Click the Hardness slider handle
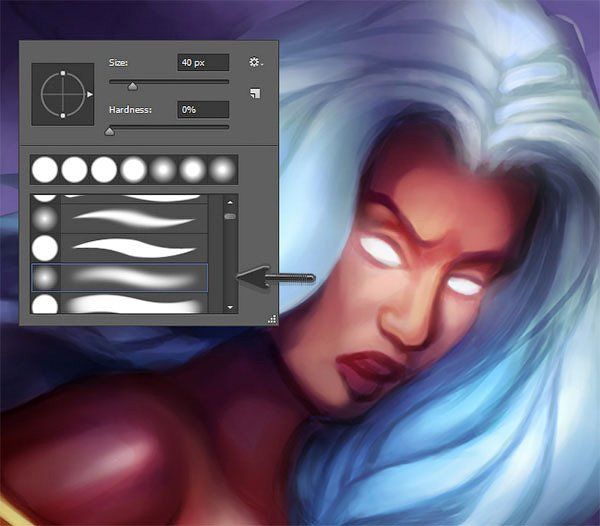This screenshot has height=526, width=600. pos(109,132)
